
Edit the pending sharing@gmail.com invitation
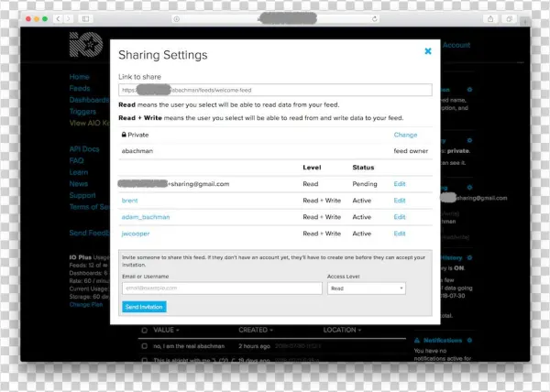pyautogui.click(x=400, y=184)
